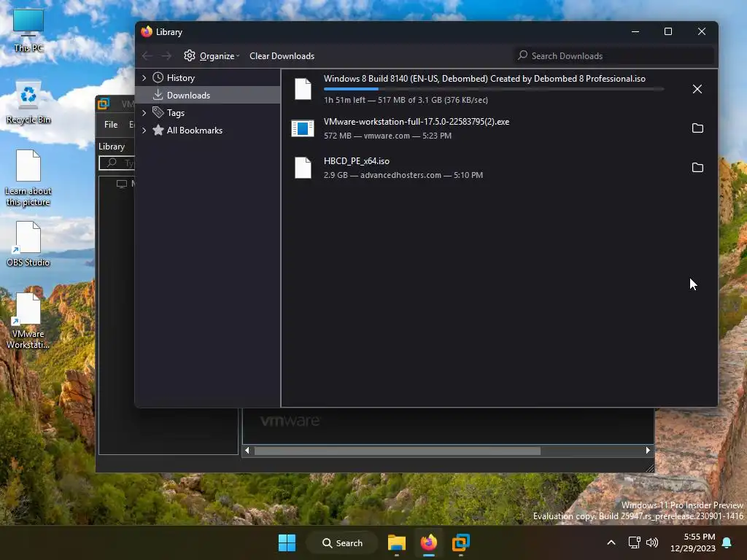Click VMware horizontal scrollbar left arrow
Image resolution: width=747 pixels, height=560 pixels.
tap(247, 451)
